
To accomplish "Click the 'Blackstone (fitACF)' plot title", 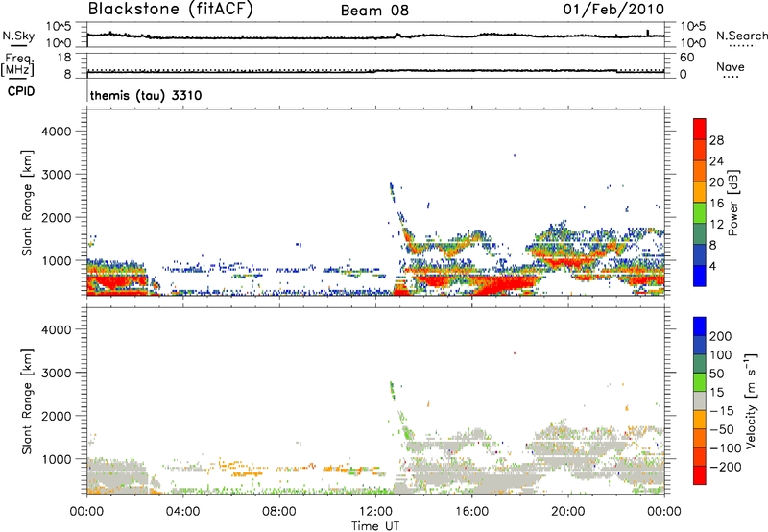I will coord(171,9).
